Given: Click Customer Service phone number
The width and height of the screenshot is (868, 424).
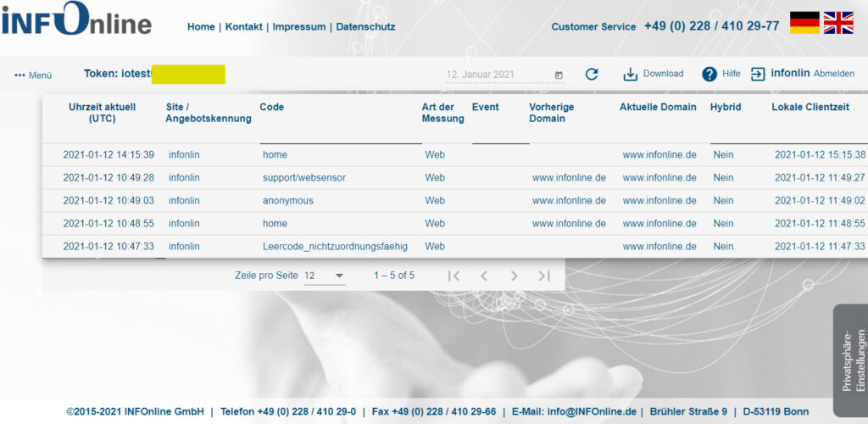Looking at the screenshot, I should pos(712,26).
